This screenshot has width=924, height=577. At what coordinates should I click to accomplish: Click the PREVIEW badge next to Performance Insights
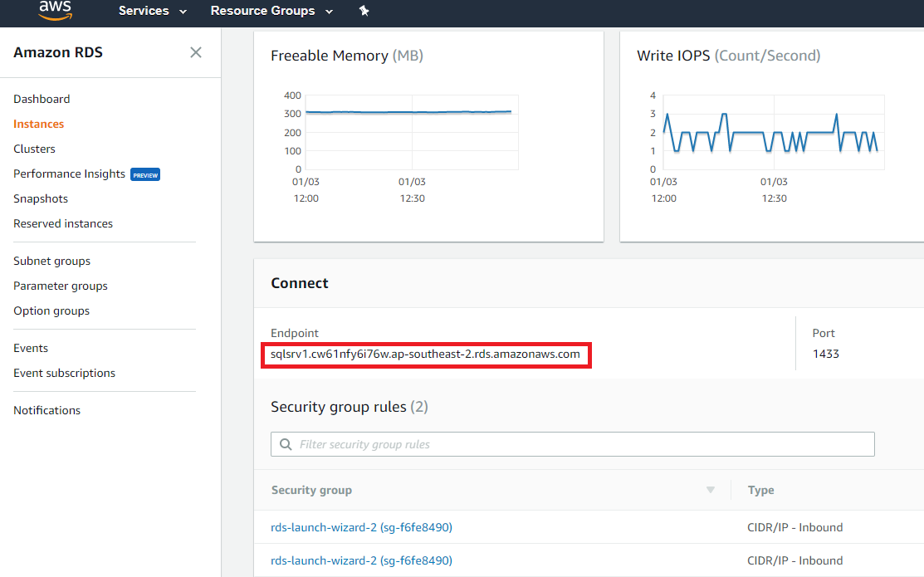point(145,174)
